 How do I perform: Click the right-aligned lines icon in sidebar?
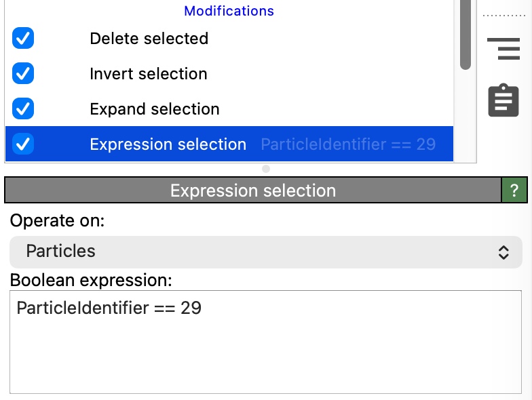point(503,49)
